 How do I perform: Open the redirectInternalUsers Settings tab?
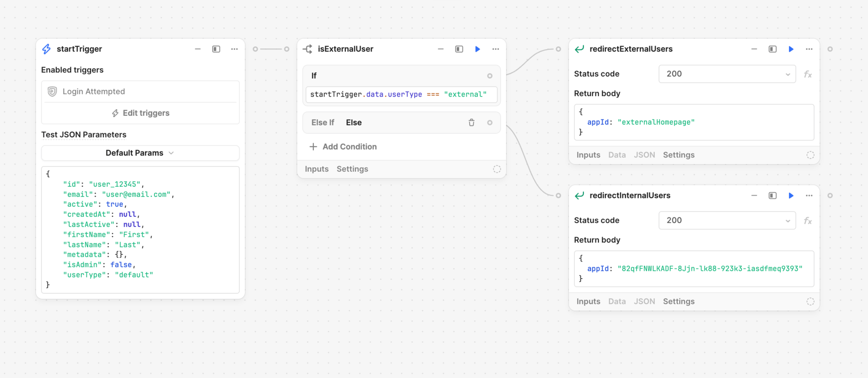click(679, 301)
